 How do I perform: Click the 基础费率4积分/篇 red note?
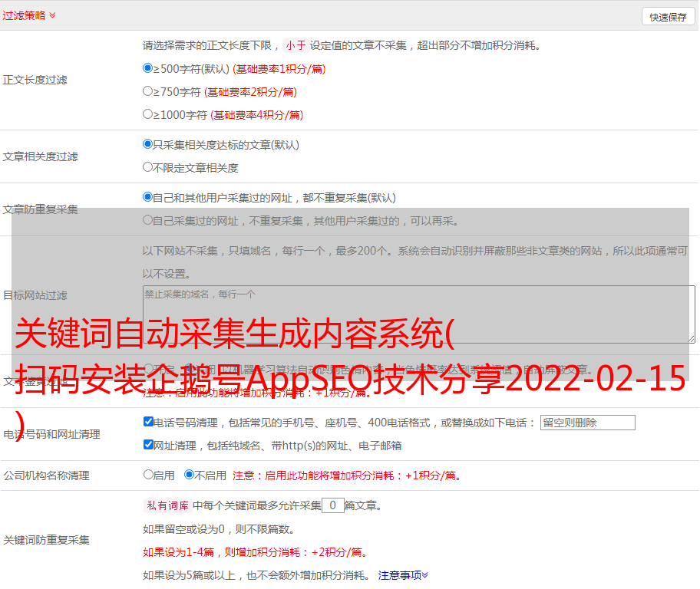point(256,115)
